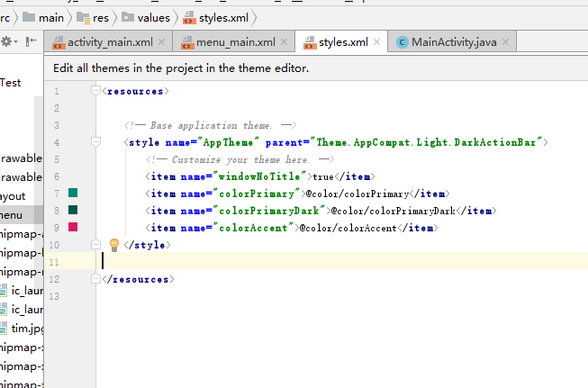Click the @color/colorAccent value text
Screen dimensions: 588x388
click(348, 228)
